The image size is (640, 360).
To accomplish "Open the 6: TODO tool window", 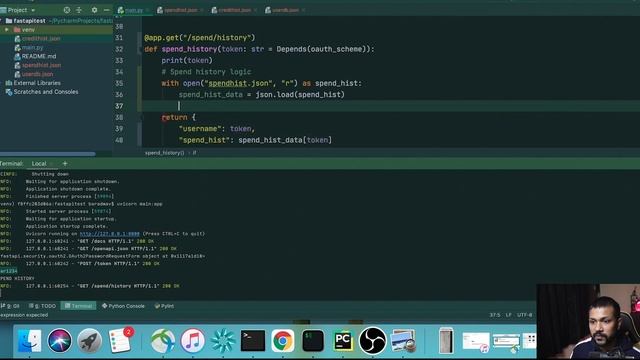I will 42,306.
